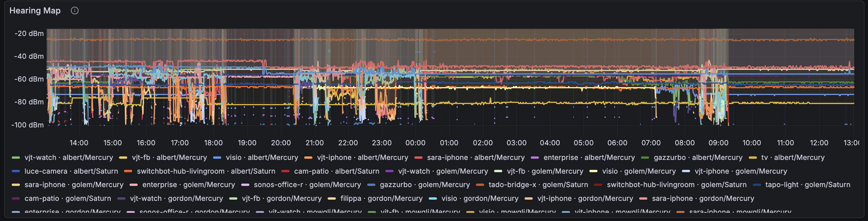
Task: Toggle gazzurbo · albert/Mercury legend entry
Action: (698, 158)
